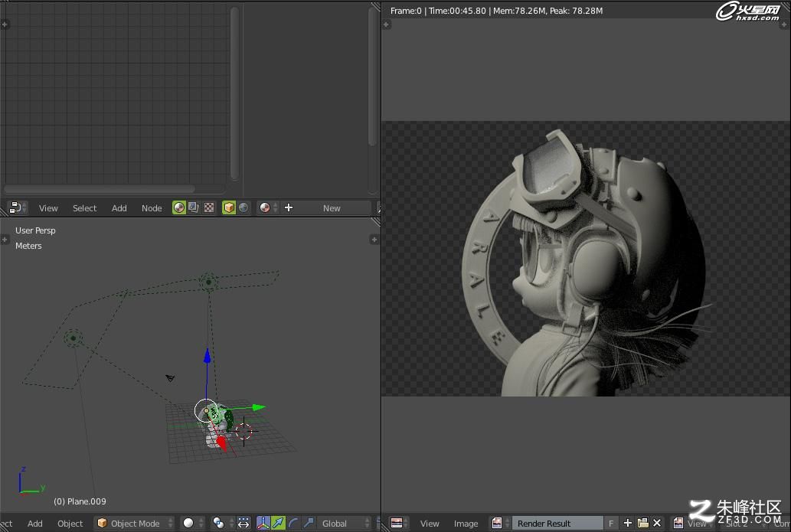Open the pivot point selector
791x532 pixels.
click(223, 524)
